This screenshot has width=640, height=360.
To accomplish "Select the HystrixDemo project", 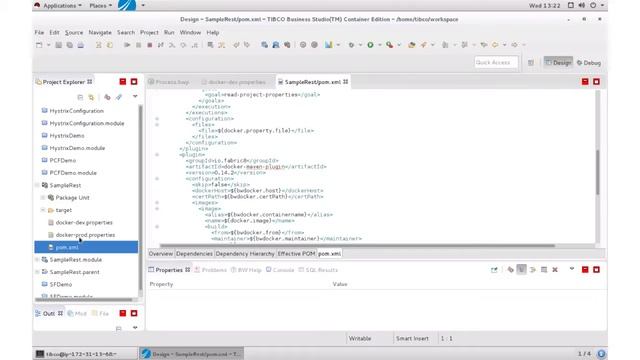I will (x=67, y=136).
